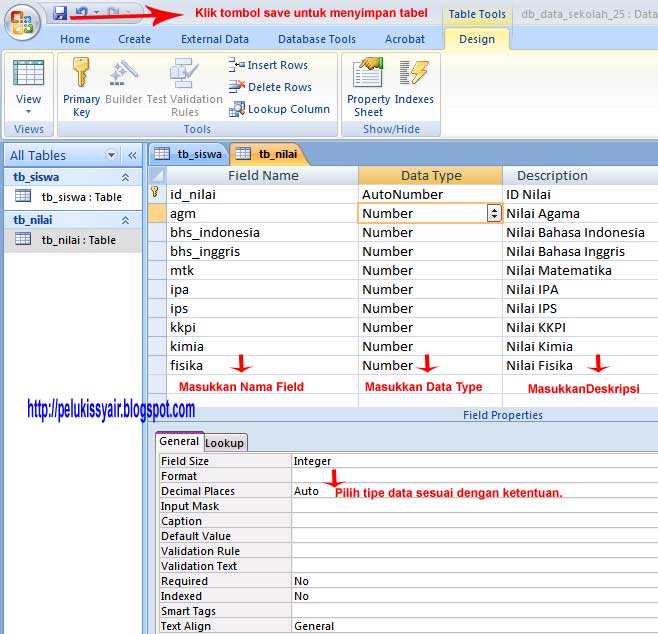Viewport: 658px width, 634px height.
Task: Click table icon of tb_nilai : Table
Action: [23, 239]
